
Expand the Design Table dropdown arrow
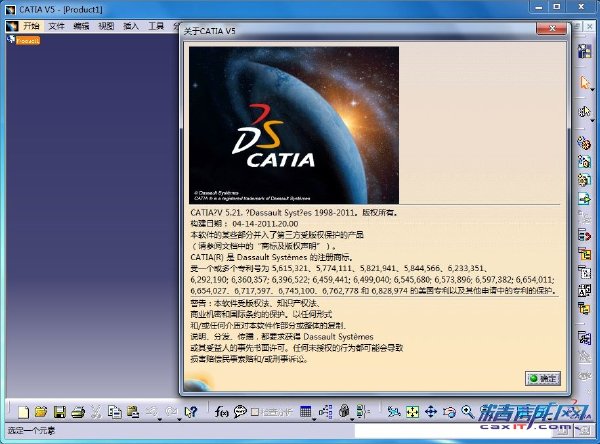tap(314, 420)
